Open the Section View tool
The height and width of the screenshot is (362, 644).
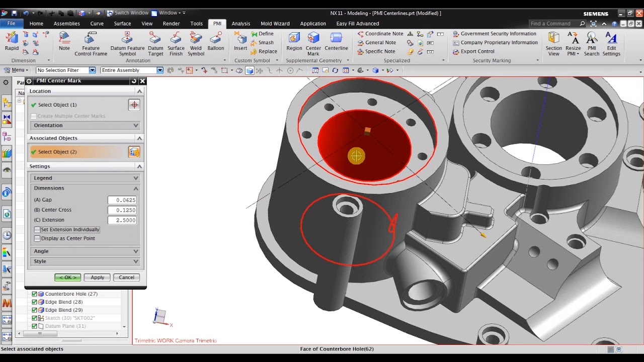click(x=553, y=44)
